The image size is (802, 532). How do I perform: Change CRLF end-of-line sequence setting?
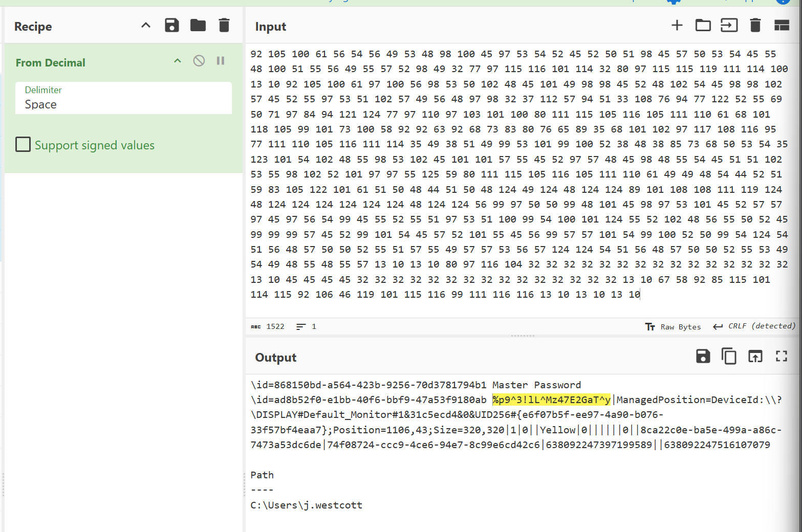point(754,326)
